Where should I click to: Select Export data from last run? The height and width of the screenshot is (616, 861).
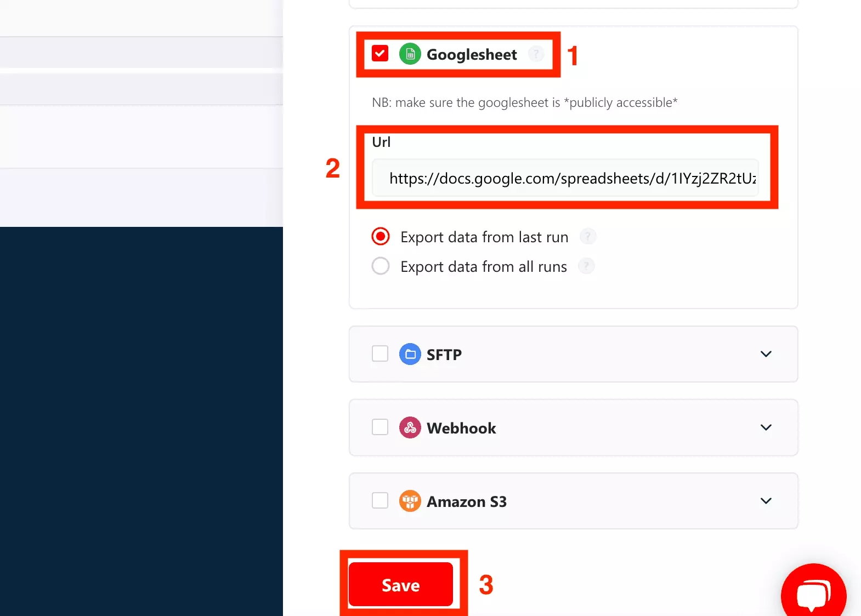point(381,237)
